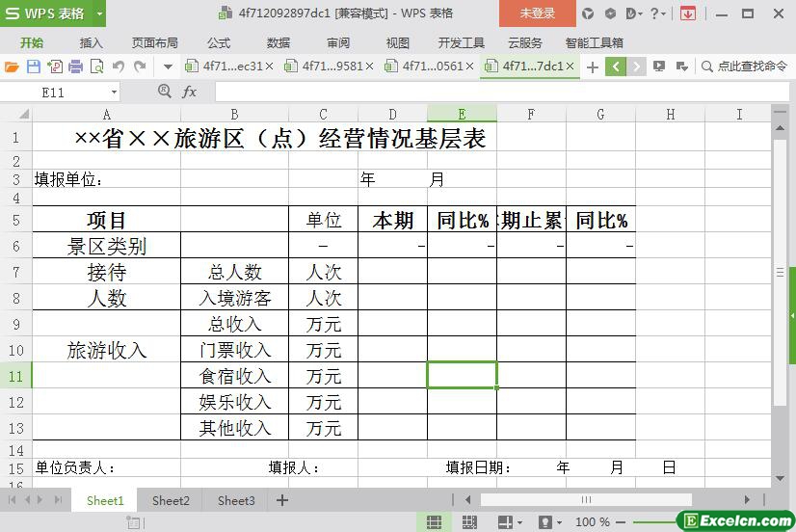Screen dimensions: 796x532
Task: Open the 数据 ribbon tab
Action: pyautogui.click(x=279, y=43)
